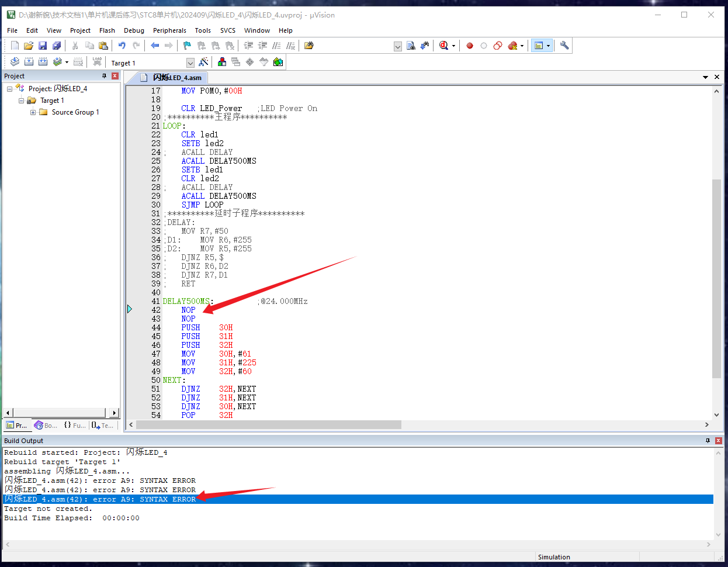
Task: Click the Manage Run-Time Environment icon
Action: (250, 62)
